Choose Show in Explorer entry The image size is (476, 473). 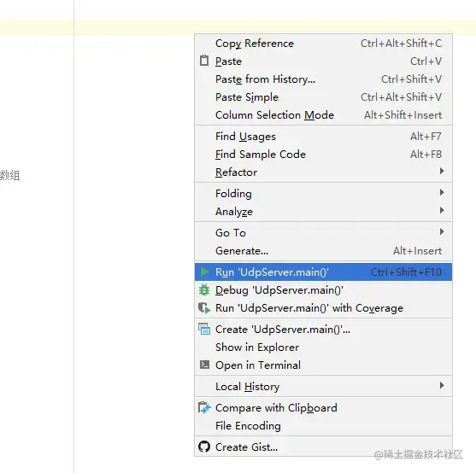(x=323, y=347)
